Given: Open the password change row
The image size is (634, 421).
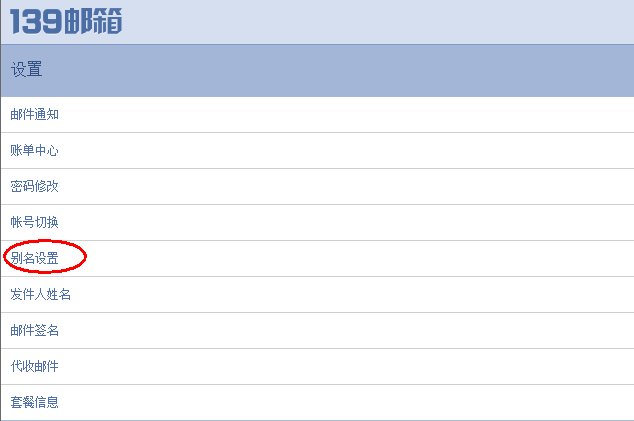Looking at the screenshot, I should (316, 187).
